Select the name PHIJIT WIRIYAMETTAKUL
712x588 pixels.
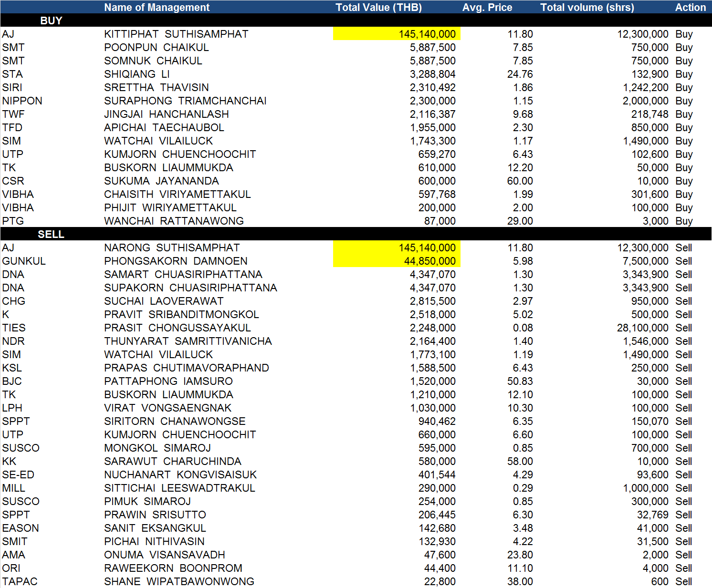170,207
